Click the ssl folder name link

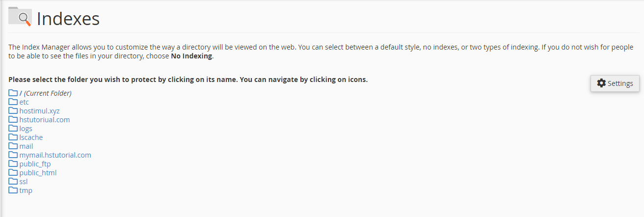coord(24,182)
